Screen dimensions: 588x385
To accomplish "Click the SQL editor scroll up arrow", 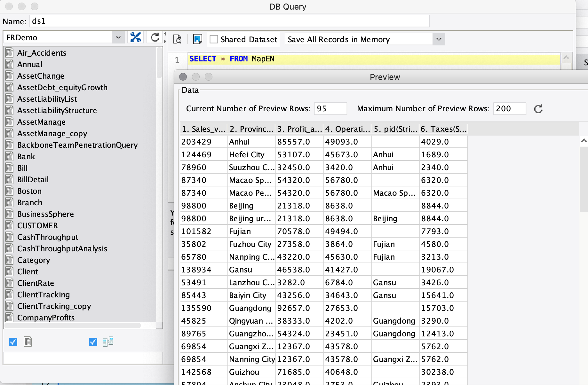I will point(566,58).
